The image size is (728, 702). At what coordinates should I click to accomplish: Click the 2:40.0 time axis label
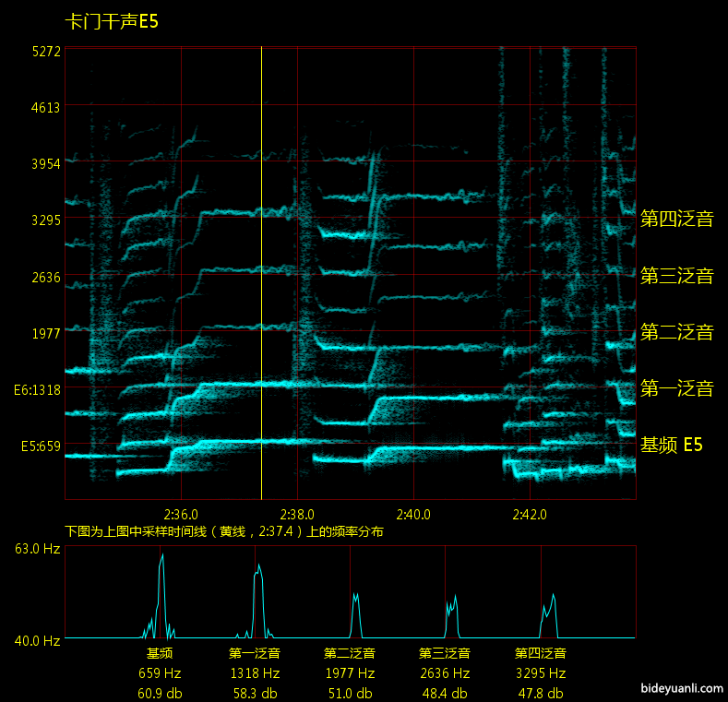tap(413, 514)
